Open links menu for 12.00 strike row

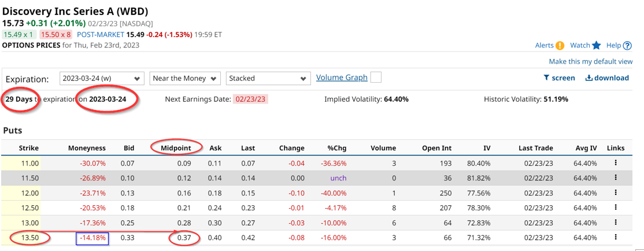coord(616,193)
